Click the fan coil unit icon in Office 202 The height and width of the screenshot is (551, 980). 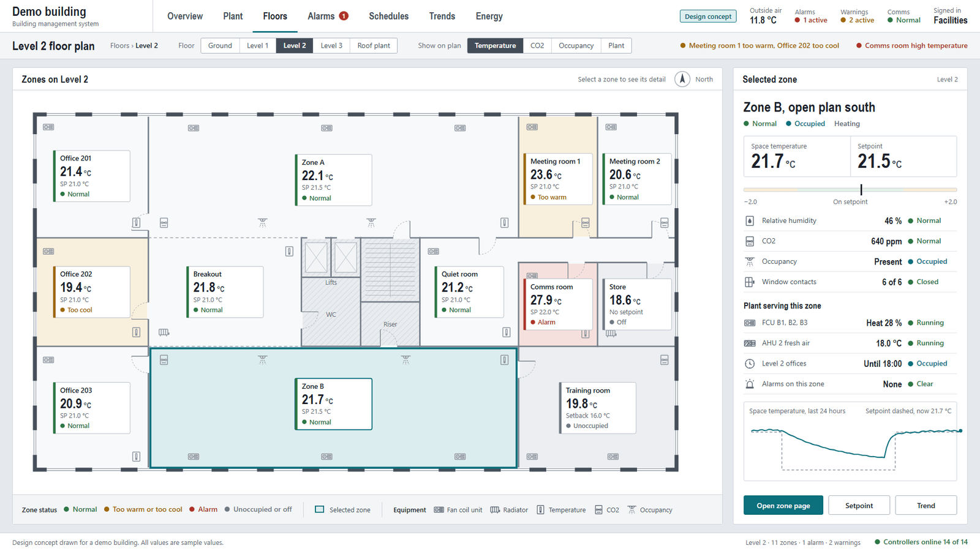[x=48, y=252]
